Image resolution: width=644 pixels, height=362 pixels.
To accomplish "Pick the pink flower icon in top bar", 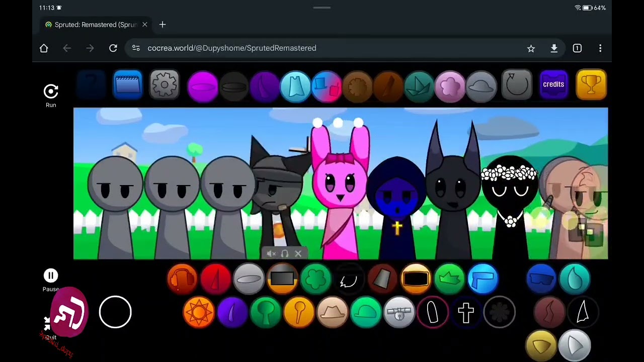I will [450, 86].
